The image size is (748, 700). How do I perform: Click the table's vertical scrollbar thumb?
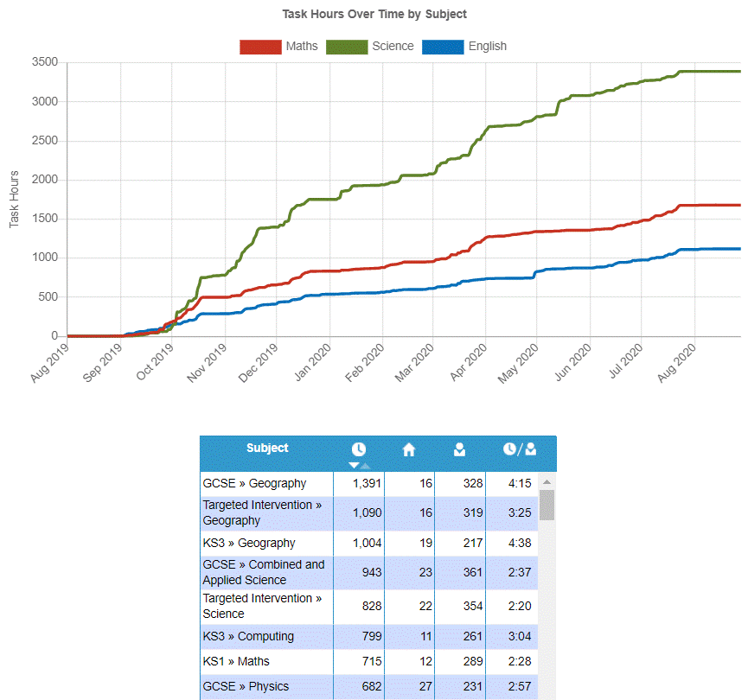coord(547,504)
